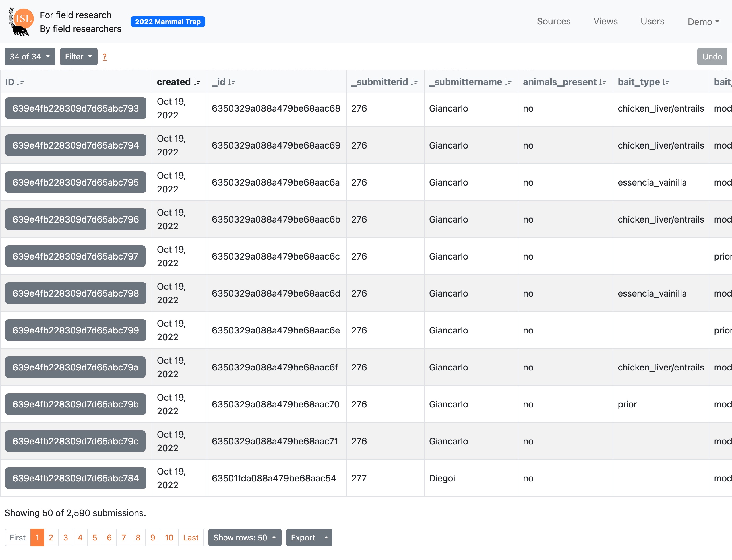The image size is (732, 560).
Task: Go to the Sources page
Action: click(x=553, y=22)
